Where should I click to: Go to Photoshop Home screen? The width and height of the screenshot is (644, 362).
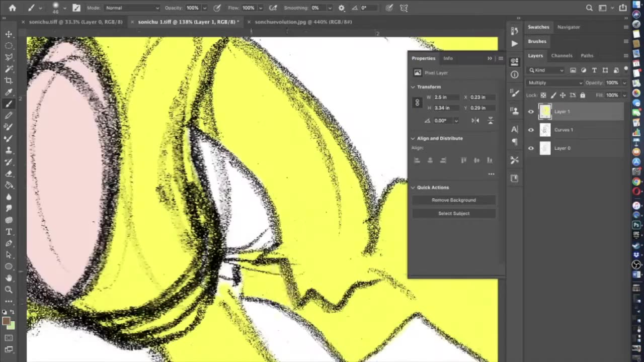pos(12,8)
